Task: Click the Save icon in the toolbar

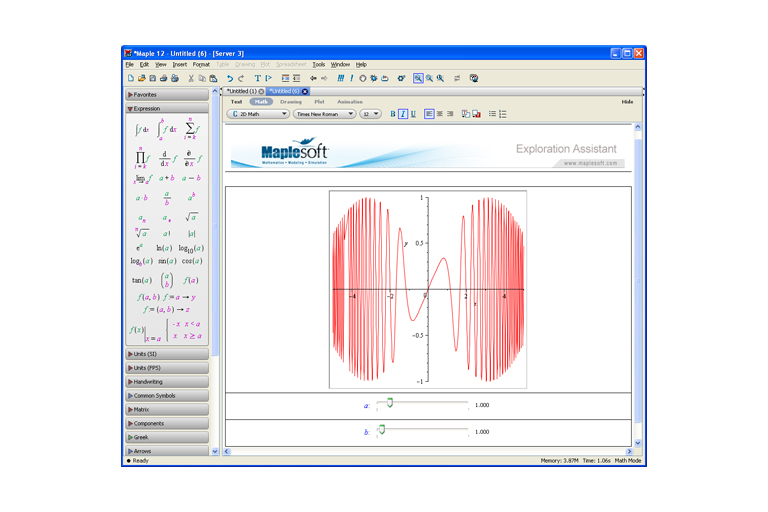Action: pos(153,78)
